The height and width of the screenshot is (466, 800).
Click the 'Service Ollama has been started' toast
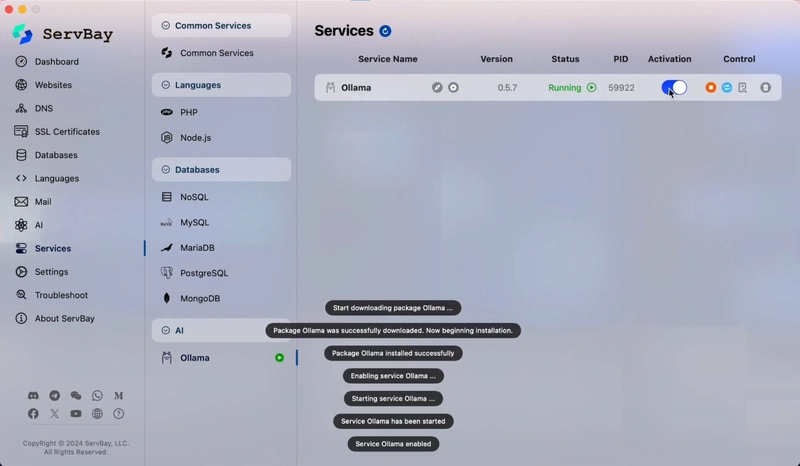point(393,422)
